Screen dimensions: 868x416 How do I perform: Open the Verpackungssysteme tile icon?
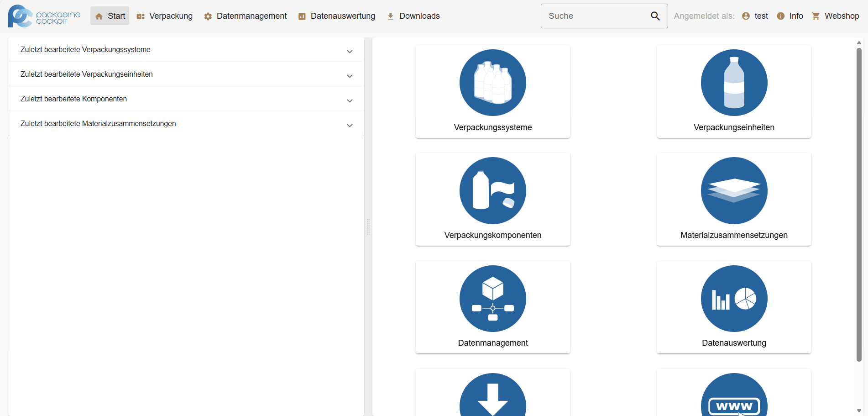click(x=492, y=83)
